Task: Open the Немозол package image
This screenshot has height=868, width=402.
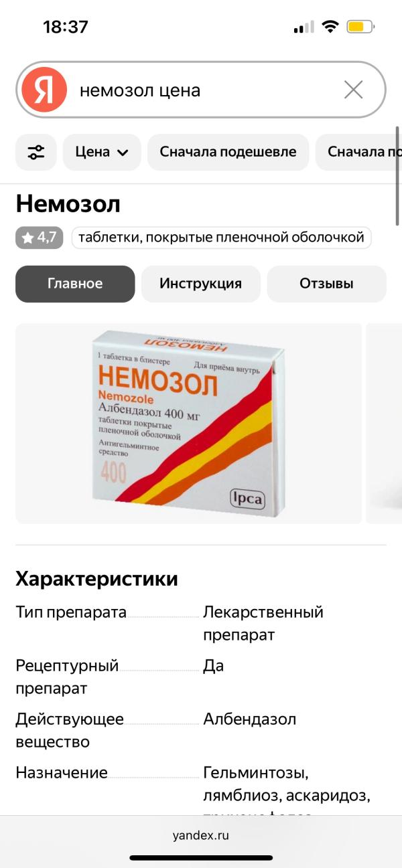Action: (x=188, y=423)
